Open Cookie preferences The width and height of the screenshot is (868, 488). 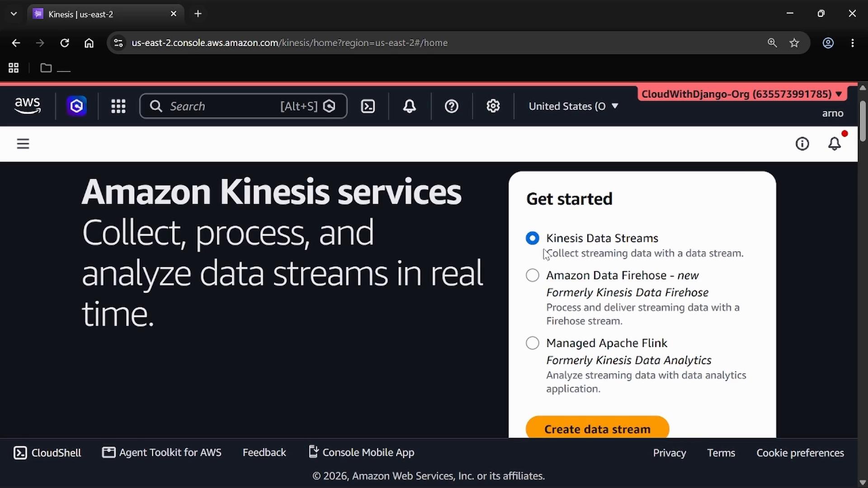tap(800, 453)
